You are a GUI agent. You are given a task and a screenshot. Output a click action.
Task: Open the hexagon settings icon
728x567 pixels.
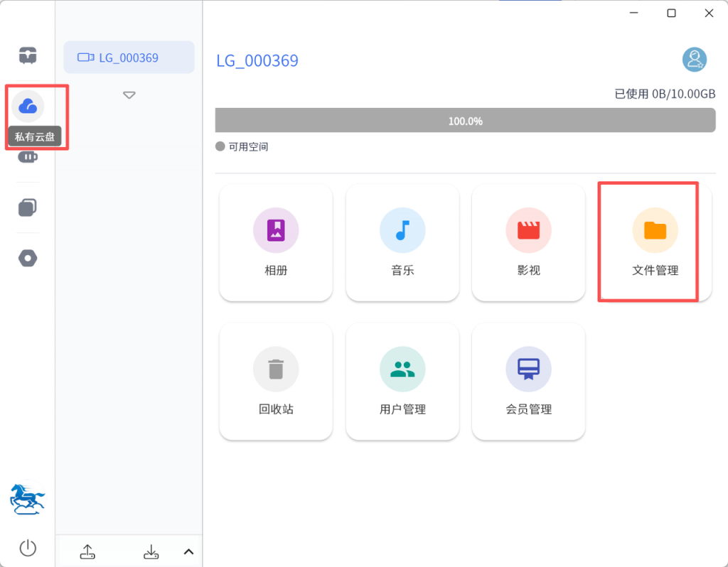(x=28, y=258)
